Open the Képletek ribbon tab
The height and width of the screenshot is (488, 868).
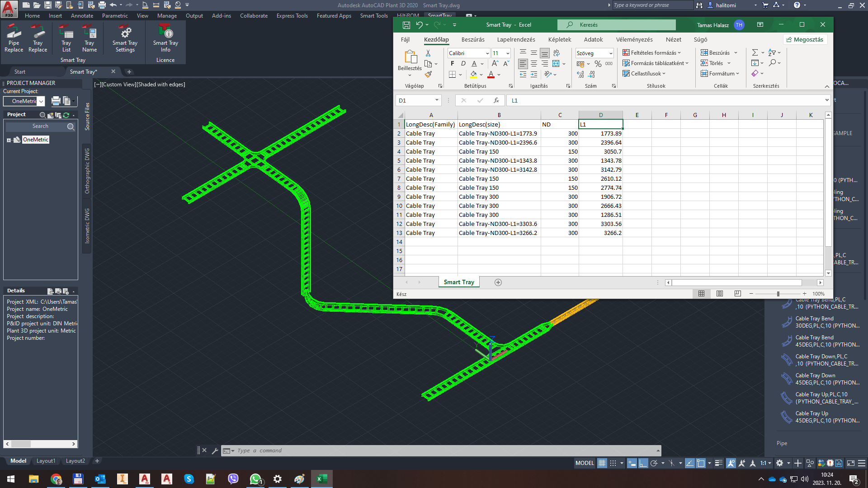tap(559, 40)
